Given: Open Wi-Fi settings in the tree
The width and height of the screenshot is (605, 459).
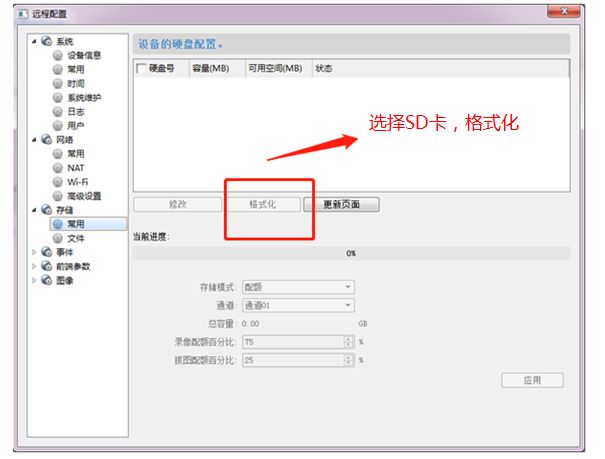Looking at the screenshot, I should tap(58, 182).
